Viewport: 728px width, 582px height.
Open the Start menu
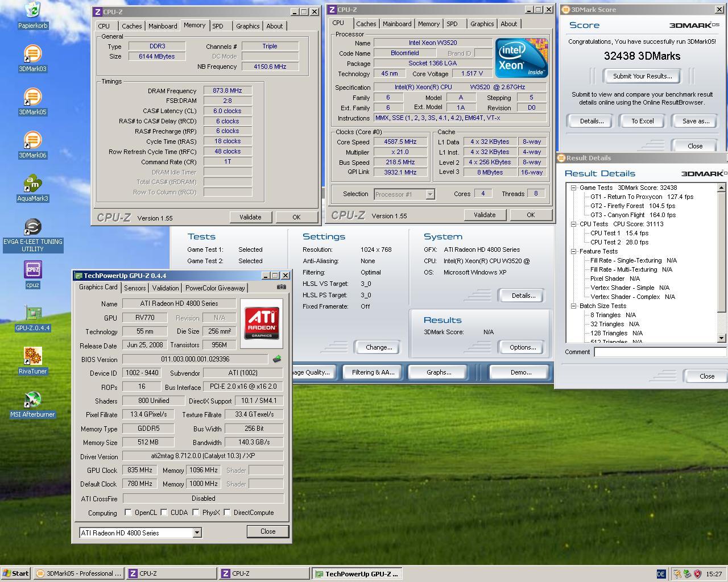15,573
